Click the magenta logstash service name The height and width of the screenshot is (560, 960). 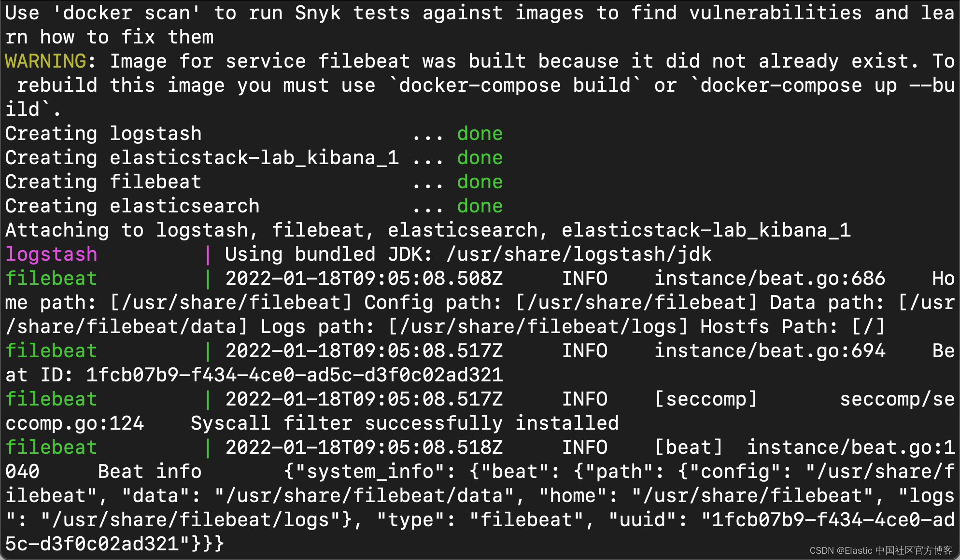pyautogui.click(x=51, y=254)
